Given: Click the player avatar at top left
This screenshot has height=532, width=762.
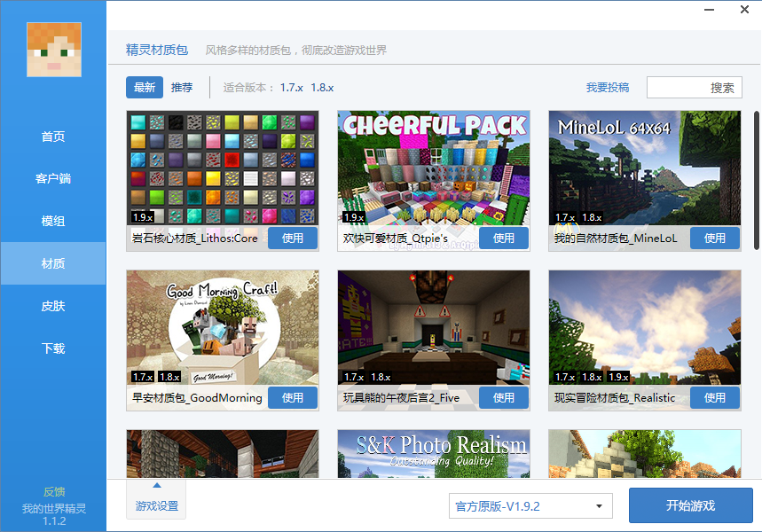Looking at the screenshot, I should [52, 50].
